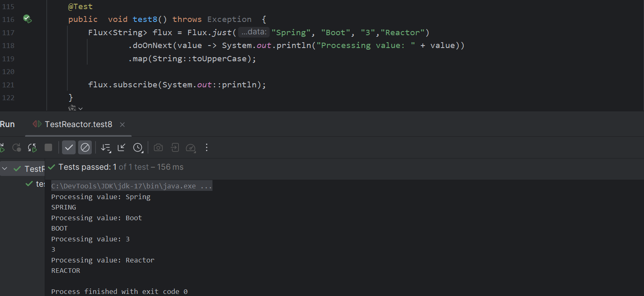
Task: Close the TestReactor.test8 tab
Action: [x=122, y=124]
